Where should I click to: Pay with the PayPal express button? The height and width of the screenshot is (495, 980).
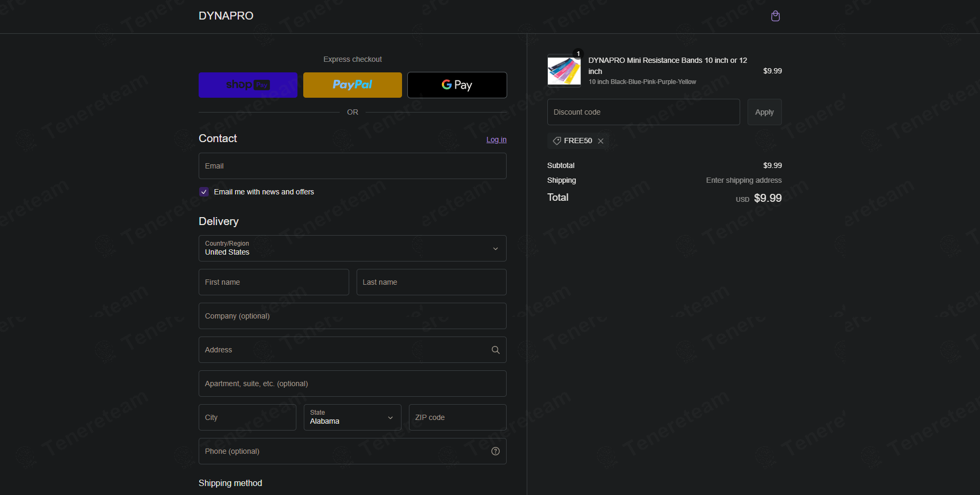[352, 85]
